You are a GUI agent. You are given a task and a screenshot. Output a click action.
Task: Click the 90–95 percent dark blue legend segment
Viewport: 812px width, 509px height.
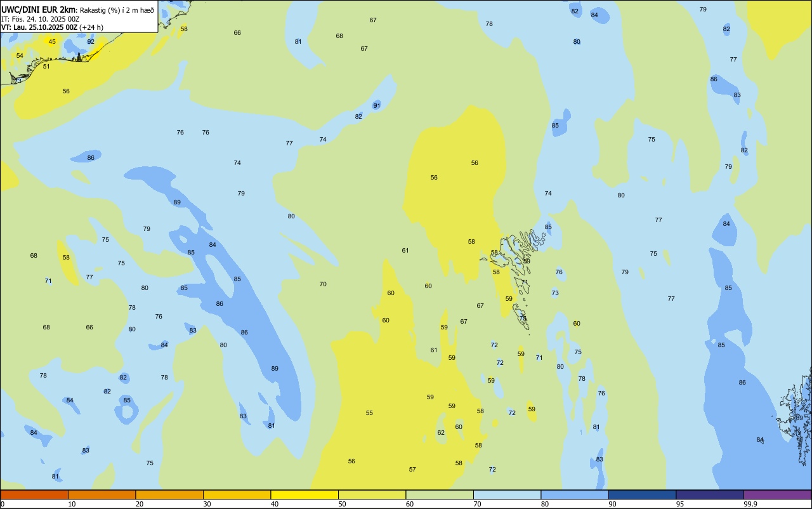[643, 494]
